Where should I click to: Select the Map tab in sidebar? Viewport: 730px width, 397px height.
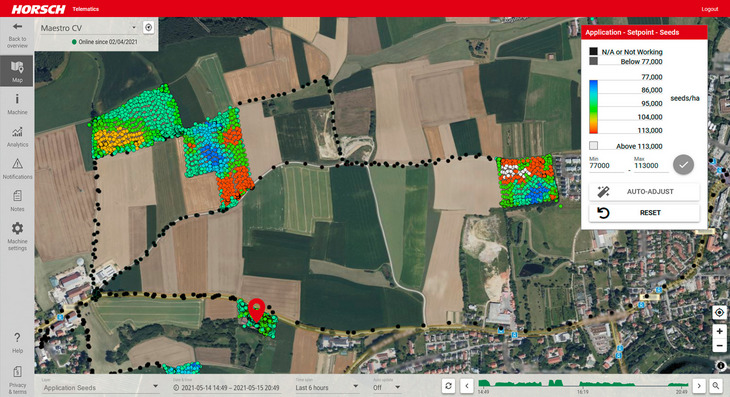(x=17, y=71)
